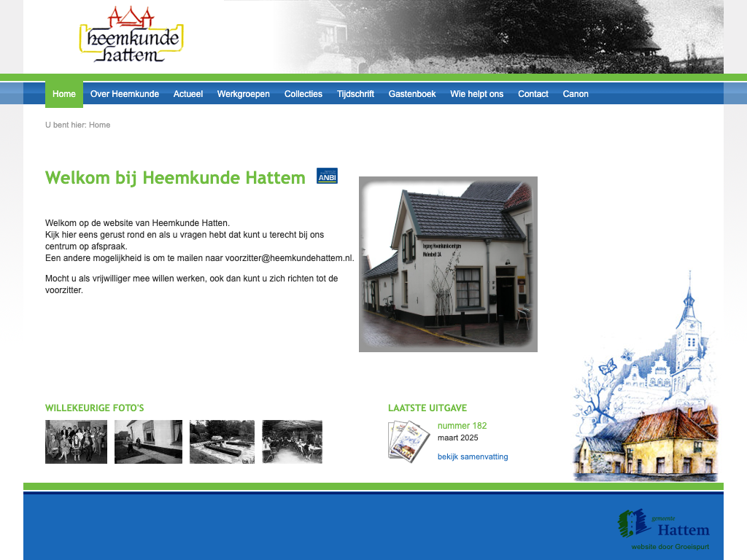Viewport: 747px width, 560px height.
Task: Click bekijk samenvatting link
Action: click(473, 456)
